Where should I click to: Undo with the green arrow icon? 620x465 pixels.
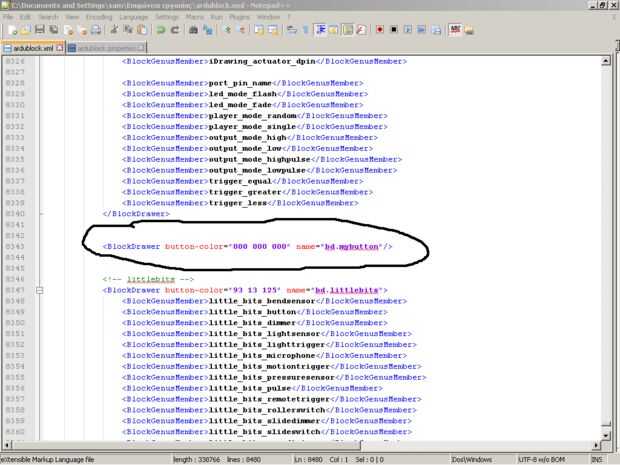161,30
